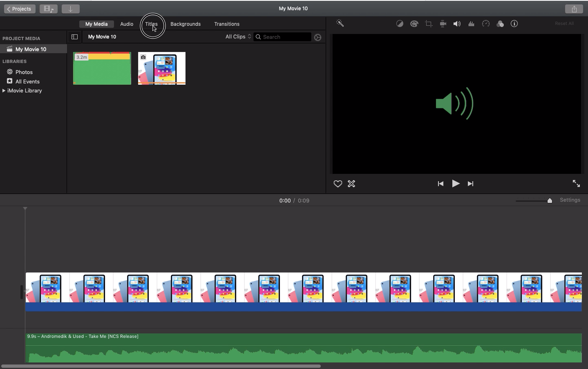Mark the clip as a Favorite
Viewport: 588px width, 369px height.
point(338,184)
